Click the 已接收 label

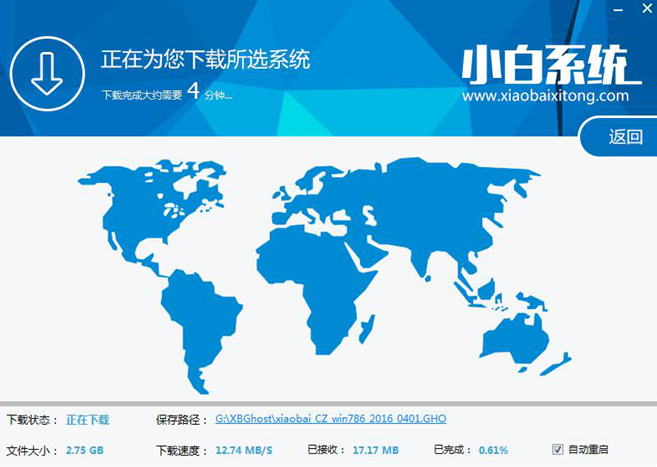[326, 450]
